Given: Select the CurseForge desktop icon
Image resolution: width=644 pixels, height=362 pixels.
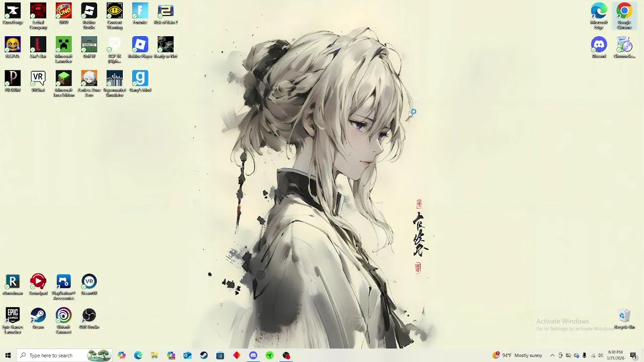Looking at the screenshot, I should 13,14.
